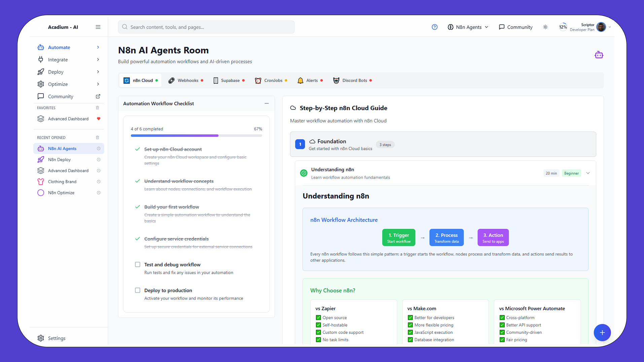The image size is (644, 362).
Task: Open the user account dropdown arrow
Action: [x=610, y=27]
